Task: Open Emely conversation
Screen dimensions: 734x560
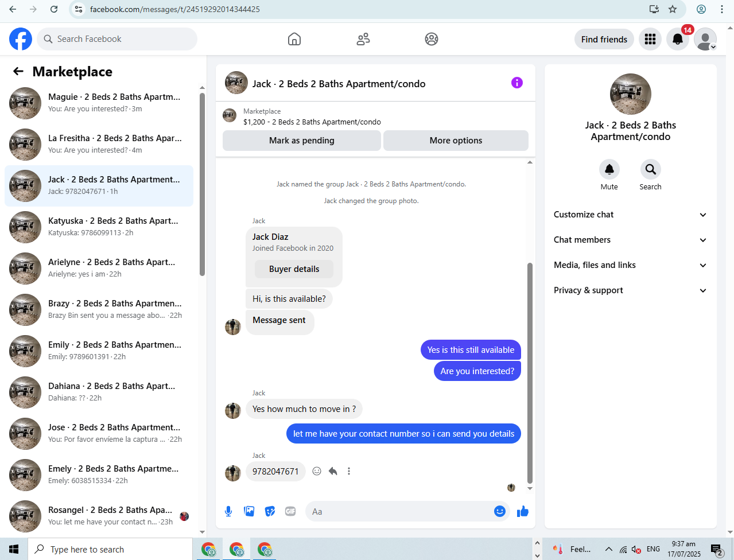Action: click(x=99, y=475)
